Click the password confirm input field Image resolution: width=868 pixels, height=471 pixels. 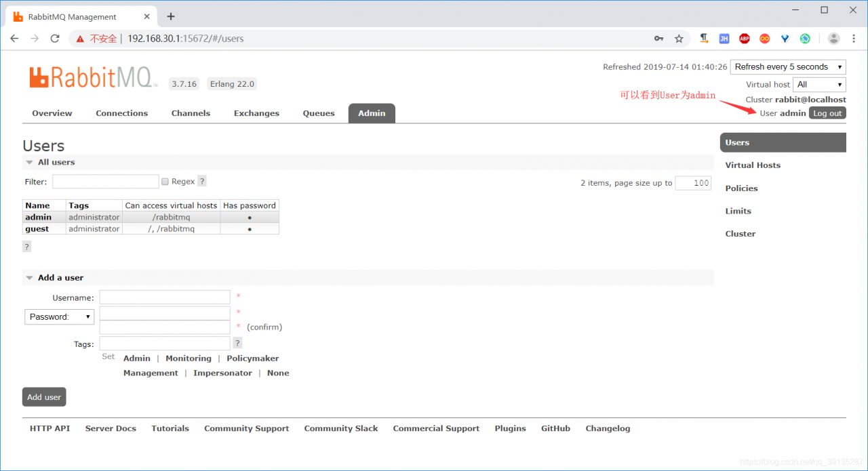(165, 327)
